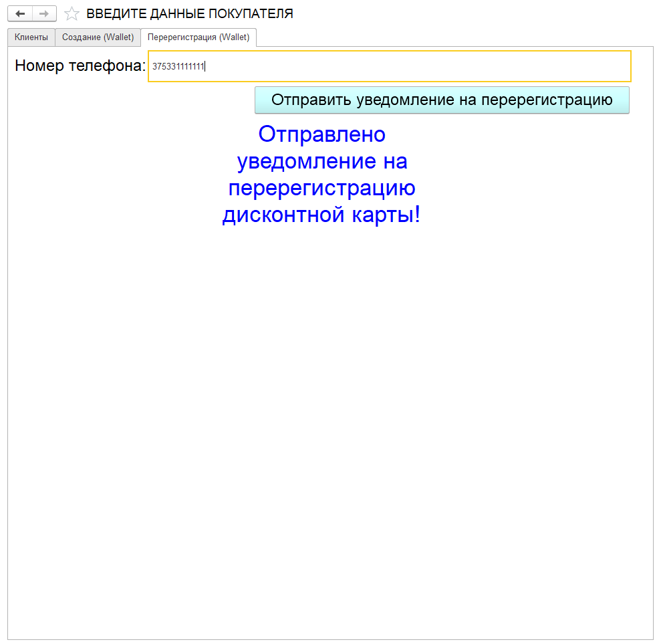Place cursor on the digits 375331111111

coord(178,66)
